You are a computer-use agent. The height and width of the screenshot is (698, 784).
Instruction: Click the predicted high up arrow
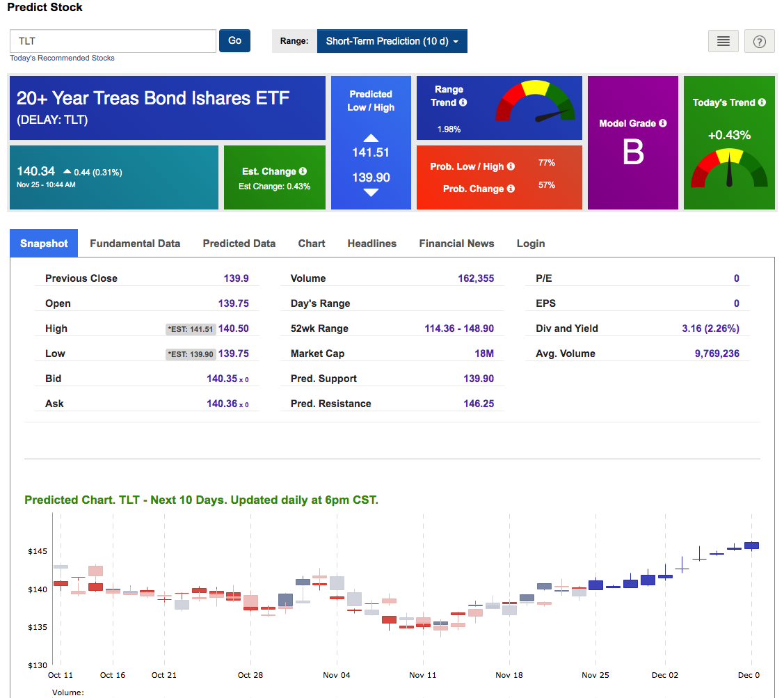tap(371, 138)
